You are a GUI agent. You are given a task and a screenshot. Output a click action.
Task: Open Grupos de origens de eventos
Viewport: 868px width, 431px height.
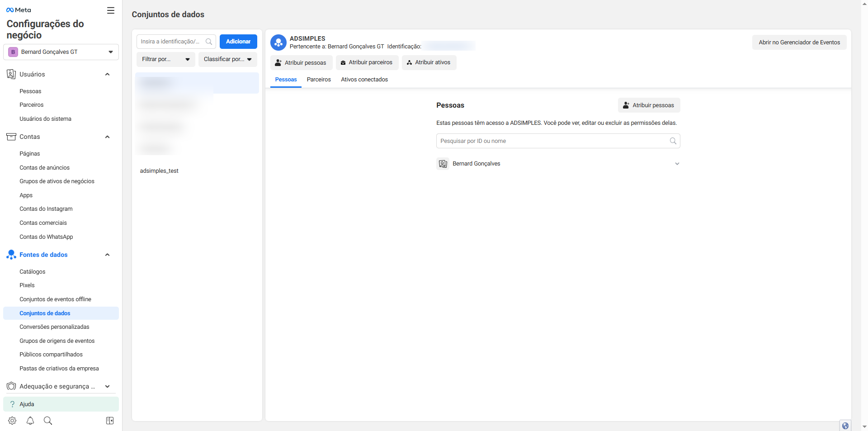57,341
